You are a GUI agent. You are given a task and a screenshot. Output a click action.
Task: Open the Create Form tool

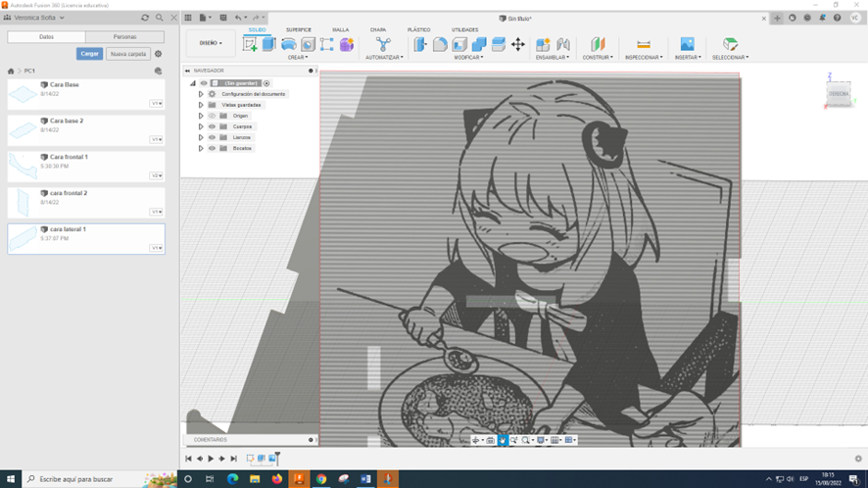click(x=347, y=44)
